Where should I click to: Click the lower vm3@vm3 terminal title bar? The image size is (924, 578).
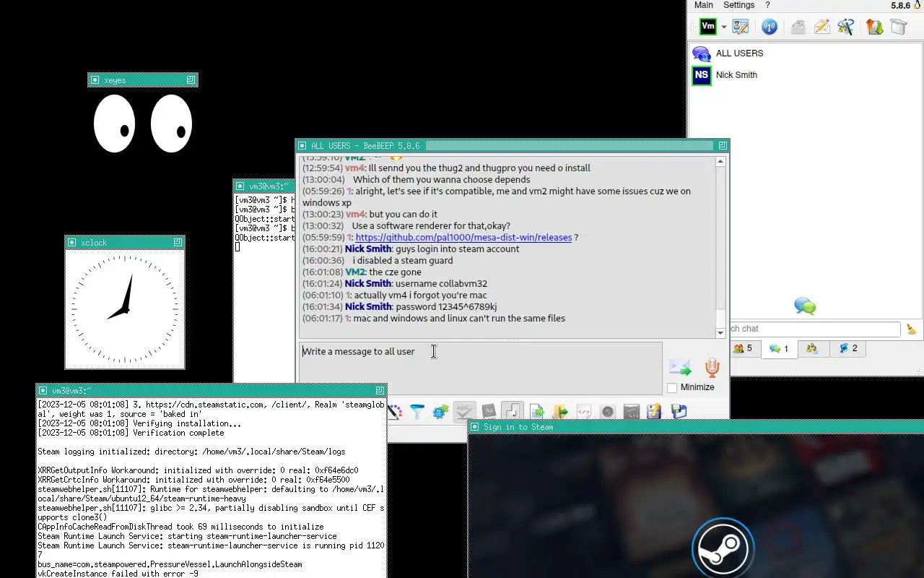(212, 391)
